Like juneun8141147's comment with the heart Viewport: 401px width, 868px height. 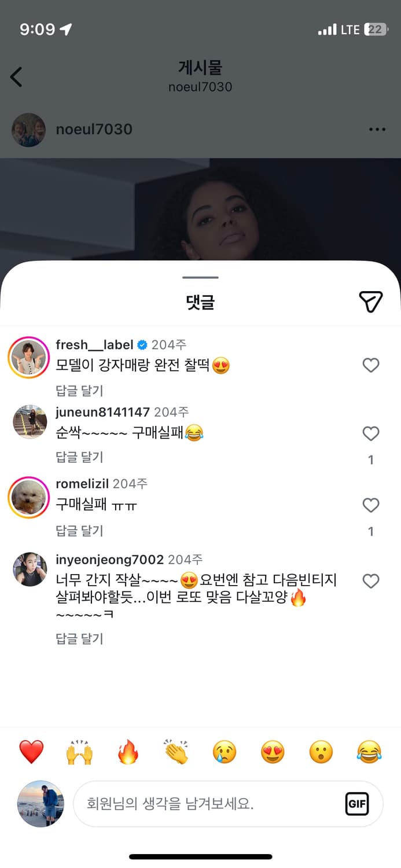pos(371,433)
